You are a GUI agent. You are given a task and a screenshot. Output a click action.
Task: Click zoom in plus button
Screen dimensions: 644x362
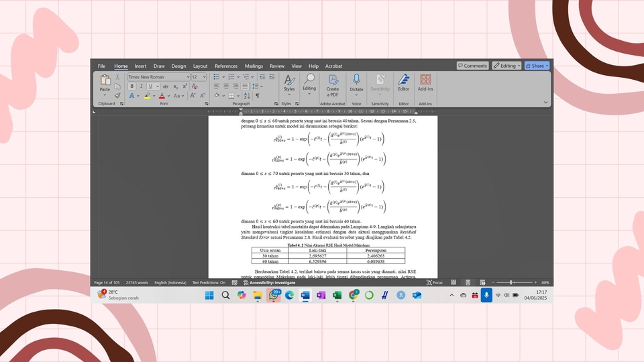535,282
